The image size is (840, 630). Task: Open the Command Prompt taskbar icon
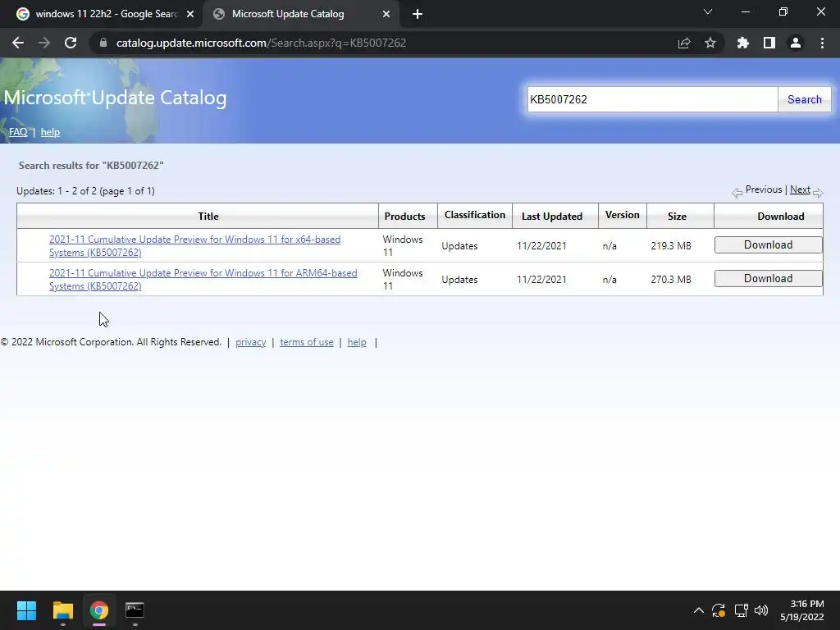click(x=135, y=610)
